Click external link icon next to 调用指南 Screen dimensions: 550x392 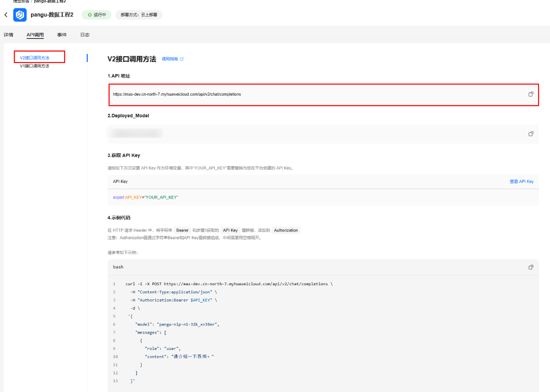(182, 59)
